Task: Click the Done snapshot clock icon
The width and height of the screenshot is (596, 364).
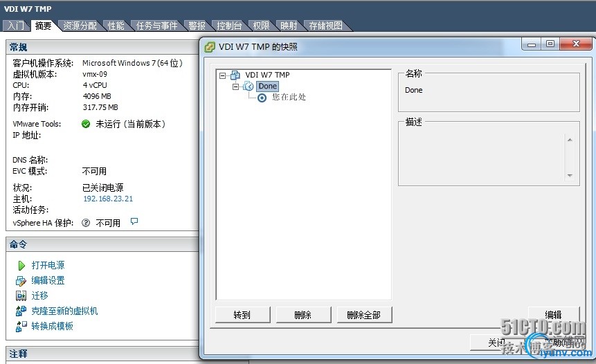Action: point(249,87)
